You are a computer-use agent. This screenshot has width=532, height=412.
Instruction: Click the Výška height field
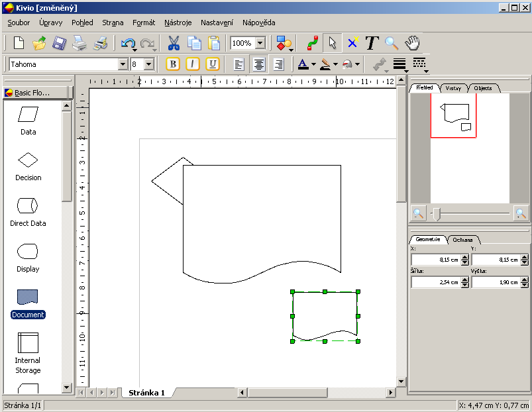tap(496, 282)
